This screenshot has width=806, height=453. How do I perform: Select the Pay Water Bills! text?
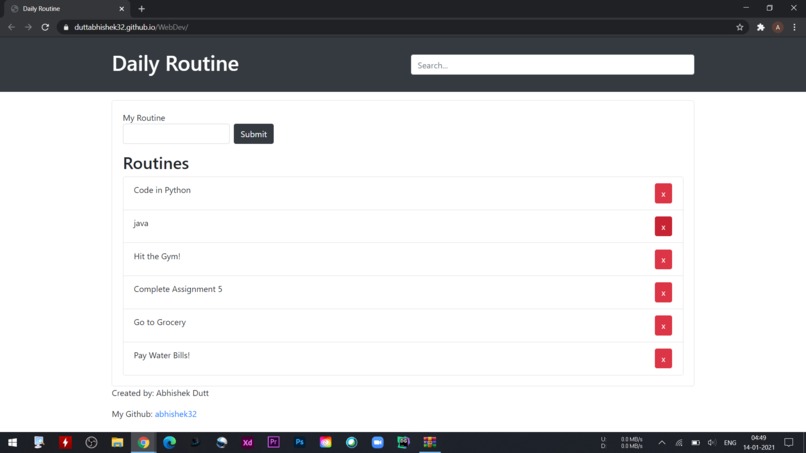pyautogui.click(x=161, y=355)
